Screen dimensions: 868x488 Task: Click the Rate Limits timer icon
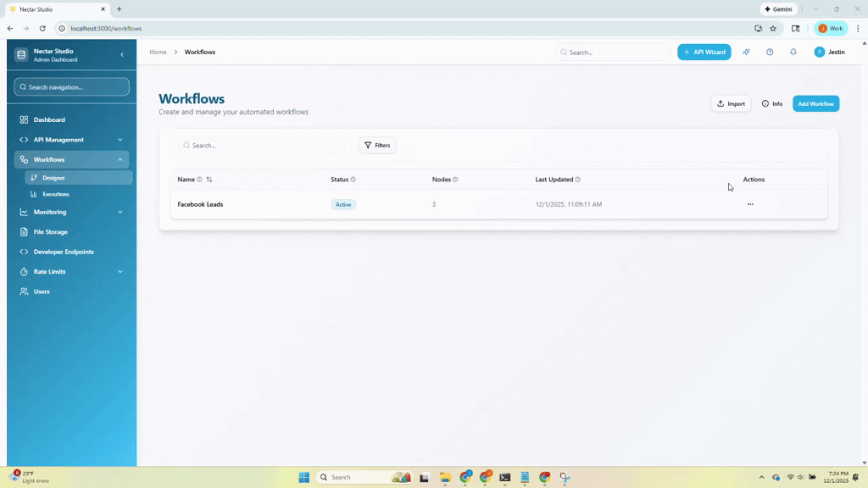[x=24, y=272]
